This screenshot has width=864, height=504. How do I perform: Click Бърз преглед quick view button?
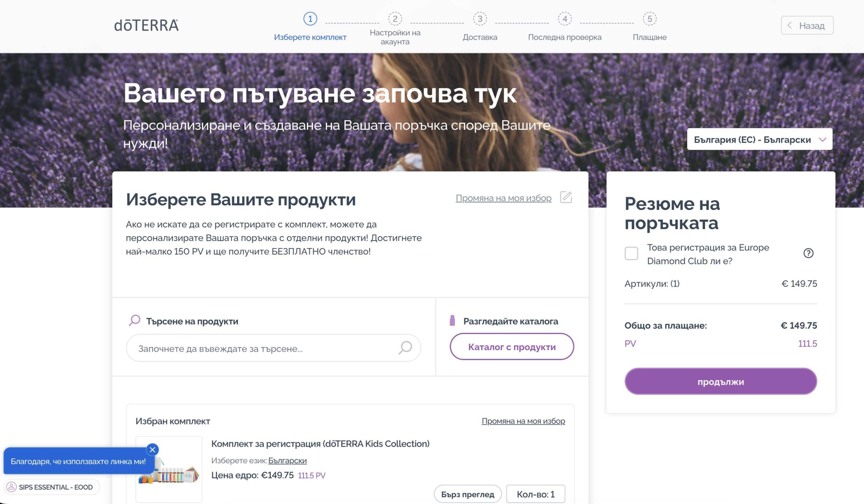[468, 494]
